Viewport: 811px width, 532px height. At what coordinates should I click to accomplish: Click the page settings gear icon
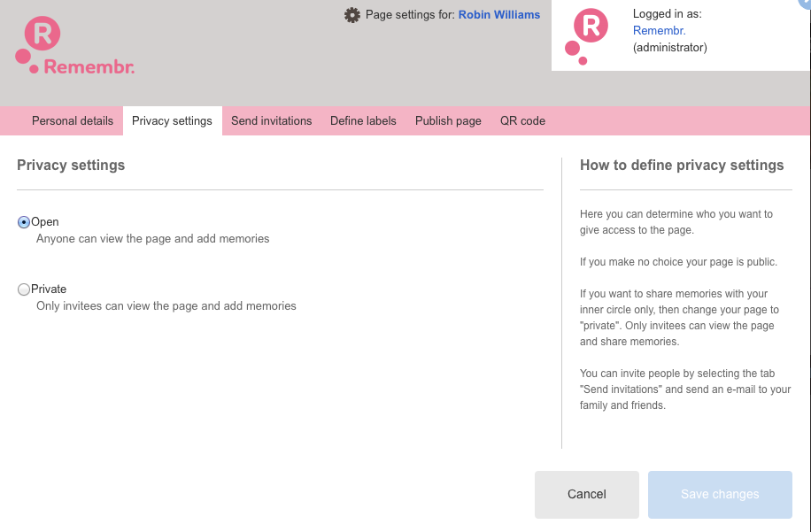coord(352,15)
